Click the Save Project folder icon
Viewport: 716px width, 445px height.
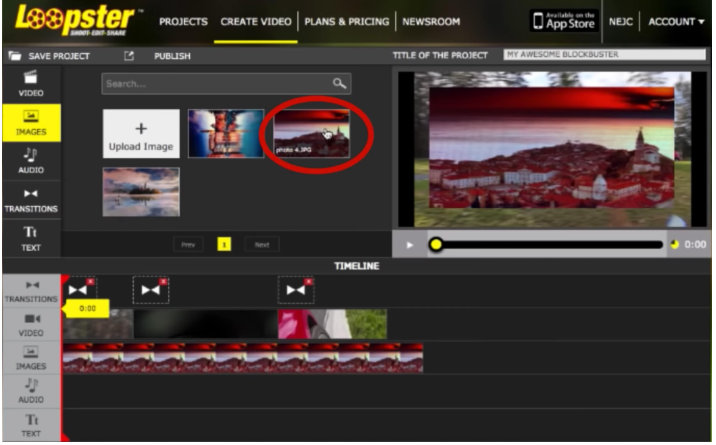(x=15, y=56)
